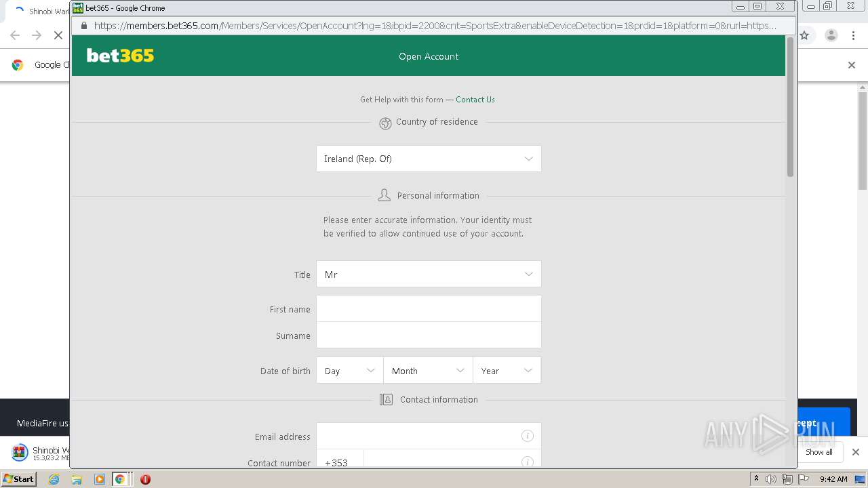Go forward in the background Chrome window
The image size is (868, 488).
tap(37, 35)
